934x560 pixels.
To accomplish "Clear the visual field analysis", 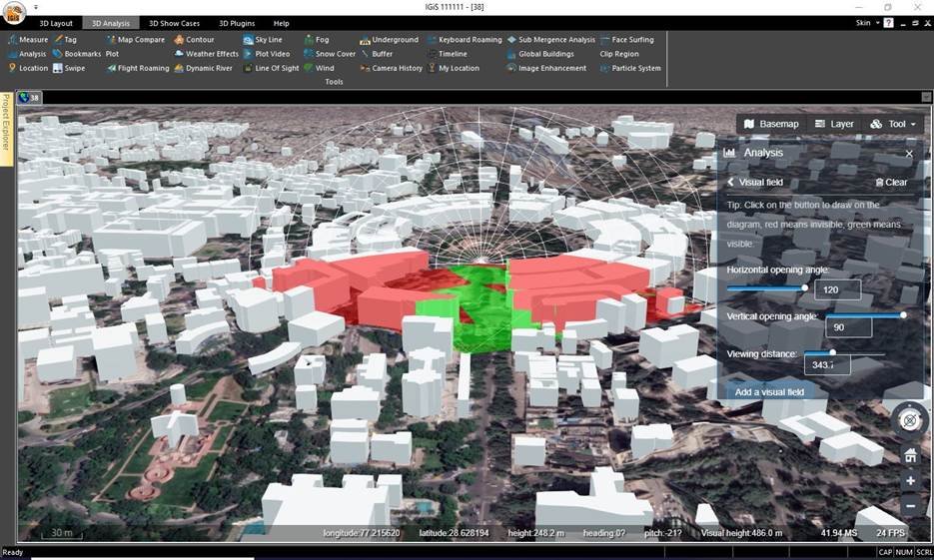I will (891, 182).
